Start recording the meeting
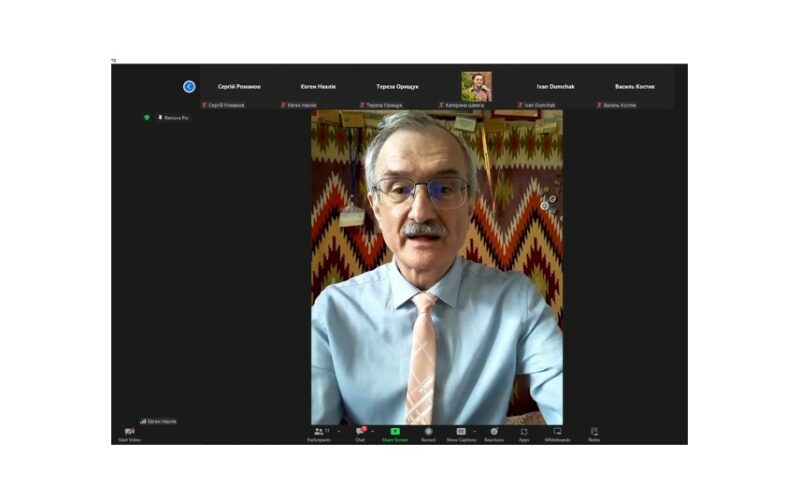 428,432
